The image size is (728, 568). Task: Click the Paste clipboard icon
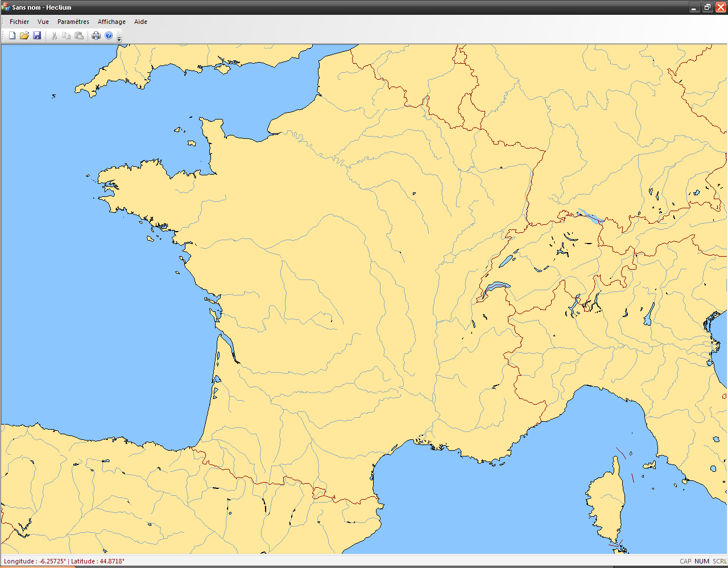(x=79, y=36)
